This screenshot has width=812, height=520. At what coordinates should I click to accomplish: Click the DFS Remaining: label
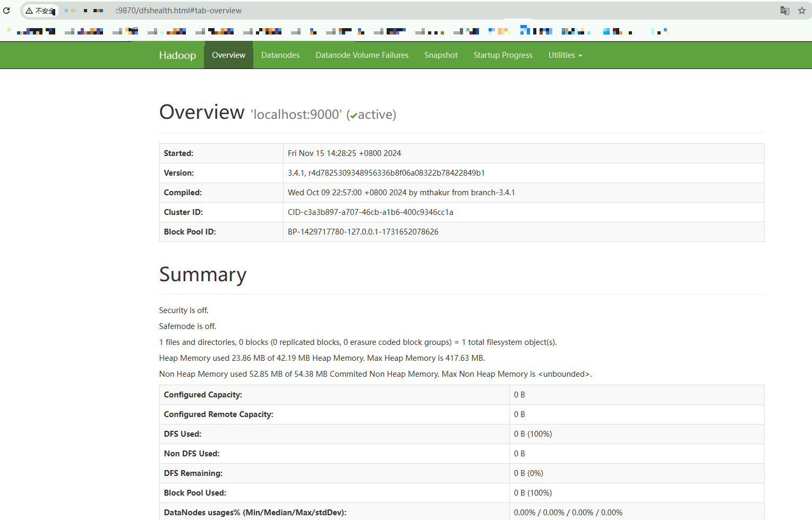tap(193, 473)
